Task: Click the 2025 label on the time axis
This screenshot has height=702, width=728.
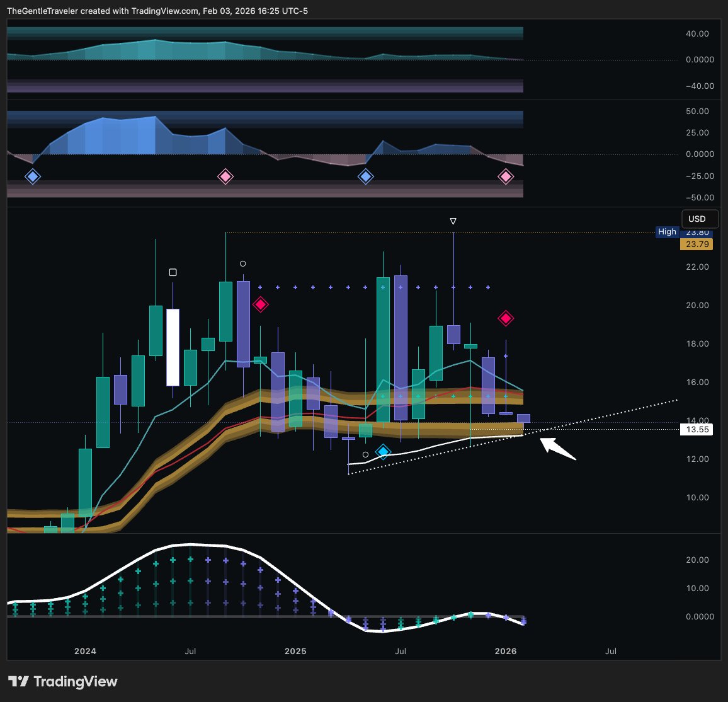Action: pos(295,652)
